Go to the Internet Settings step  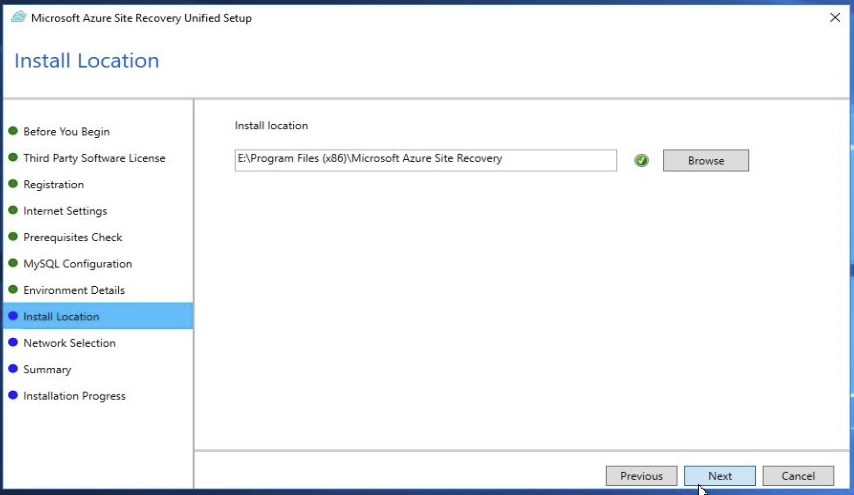(65, 211)
